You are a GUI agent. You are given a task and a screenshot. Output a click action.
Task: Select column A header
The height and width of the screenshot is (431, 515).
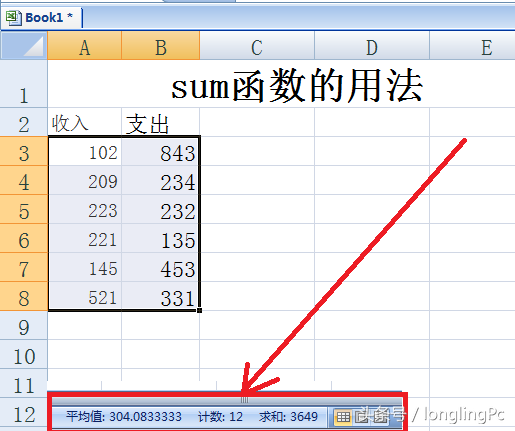coord(85,46)
